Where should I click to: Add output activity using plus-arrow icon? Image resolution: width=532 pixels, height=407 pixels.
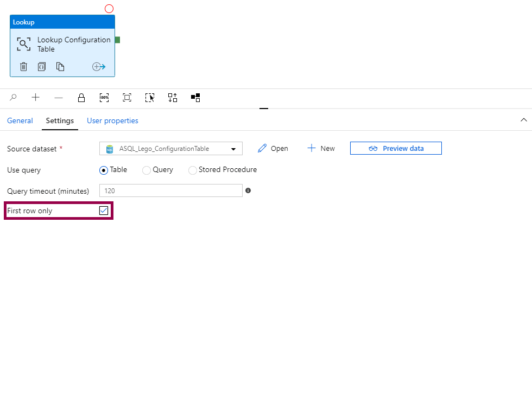click(99, 67)
